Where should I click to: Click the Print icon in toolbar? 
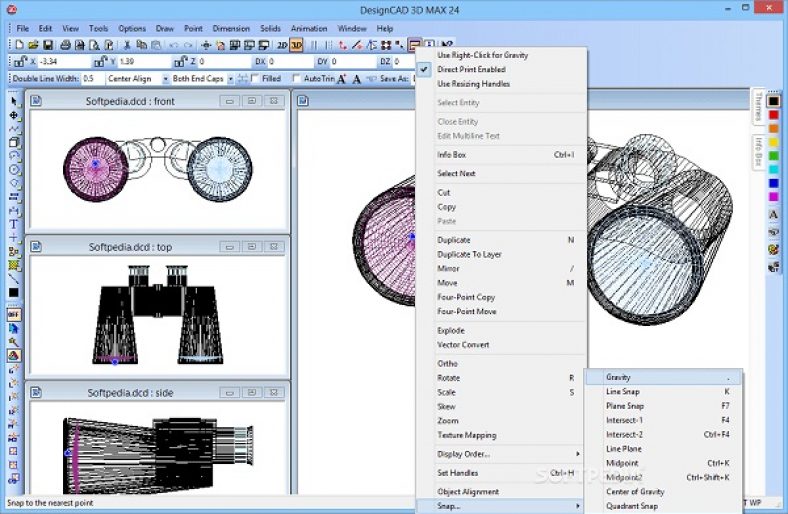(64, 45)
